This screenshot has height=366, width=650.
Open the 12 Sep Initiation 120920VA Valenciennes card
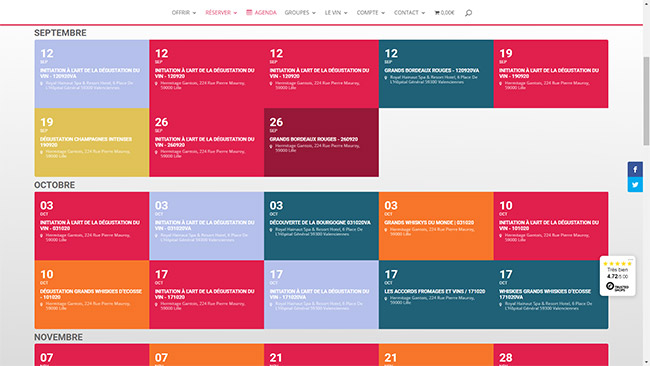[x=92, y=74]
